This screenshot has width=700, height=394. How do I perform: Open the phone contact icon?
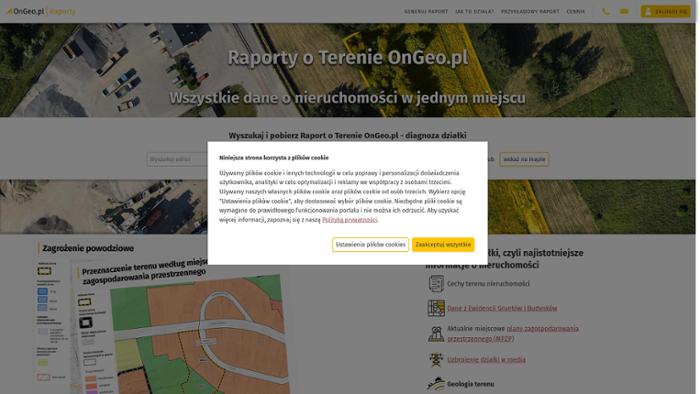(606, 12)
